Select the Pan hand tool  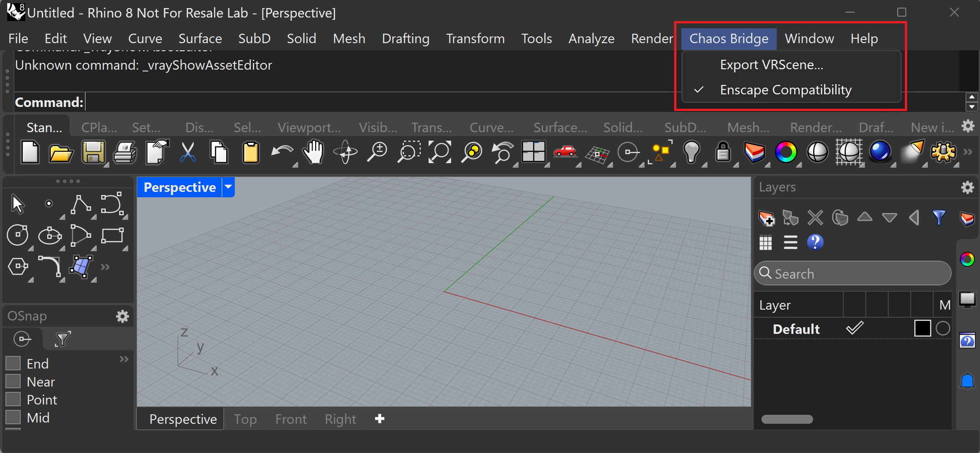313,153
